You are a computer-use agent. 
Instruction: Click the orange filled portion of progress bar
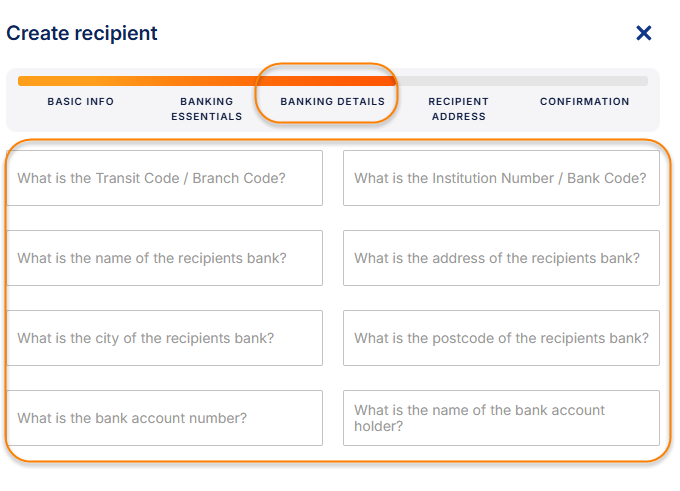point(200,81)
